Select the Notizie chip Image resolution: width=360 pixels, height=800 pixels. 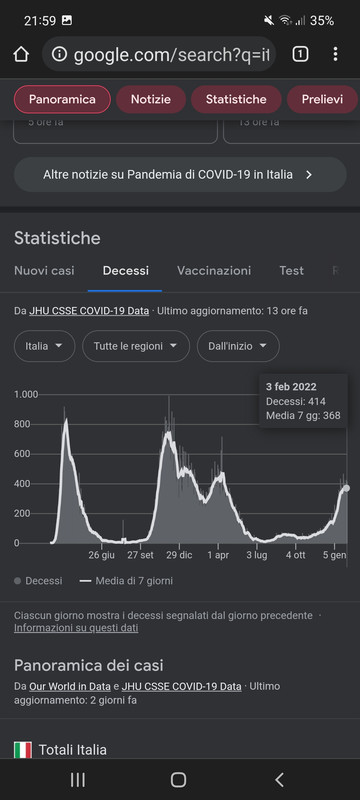point(150,99)
